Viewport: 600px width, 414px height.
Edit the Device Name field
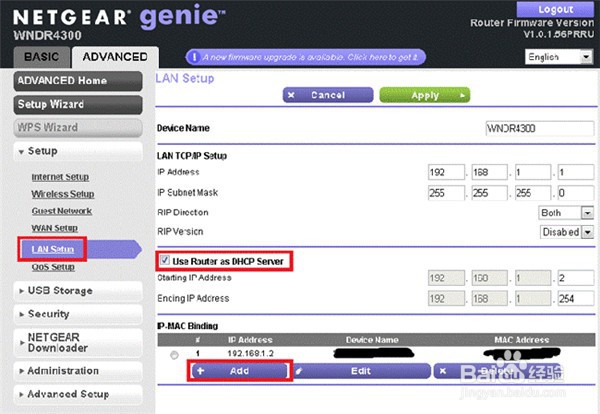coord(540,129)
